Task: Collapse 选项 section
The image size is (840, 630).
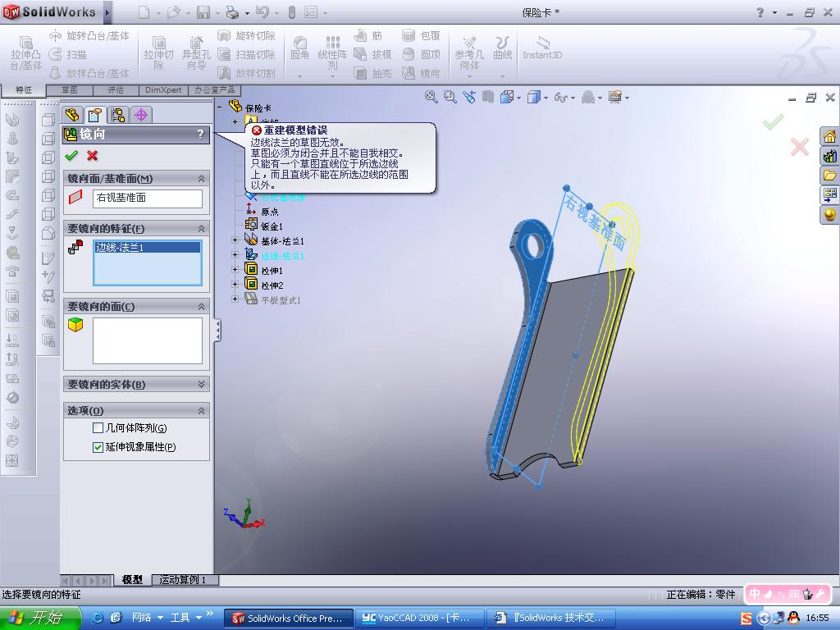Action: point(202,410)
